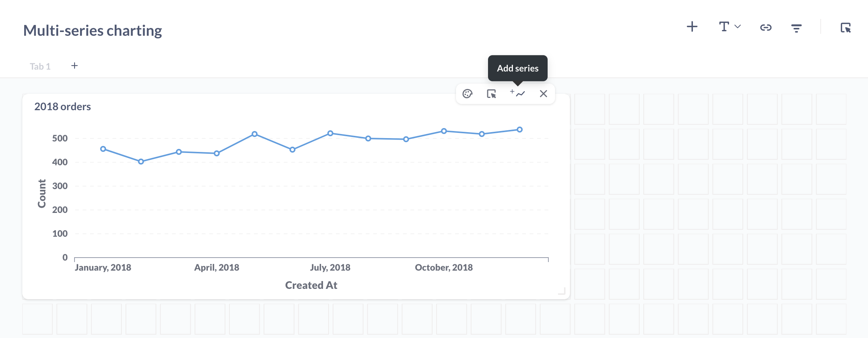Click the add action icon in the header
Viewport: 868px width, 338px height.
[845, 28]
